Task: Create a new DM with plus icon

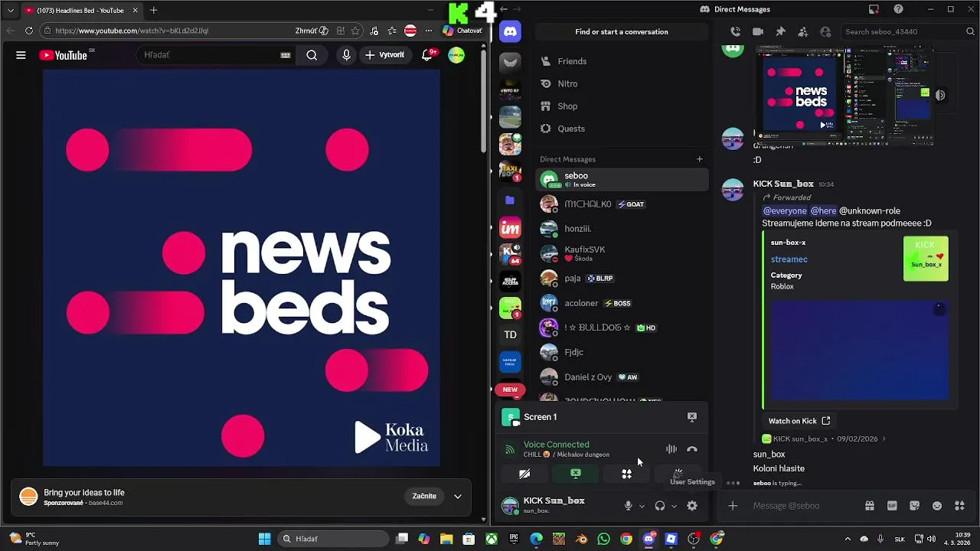Action: coord(699,159)
